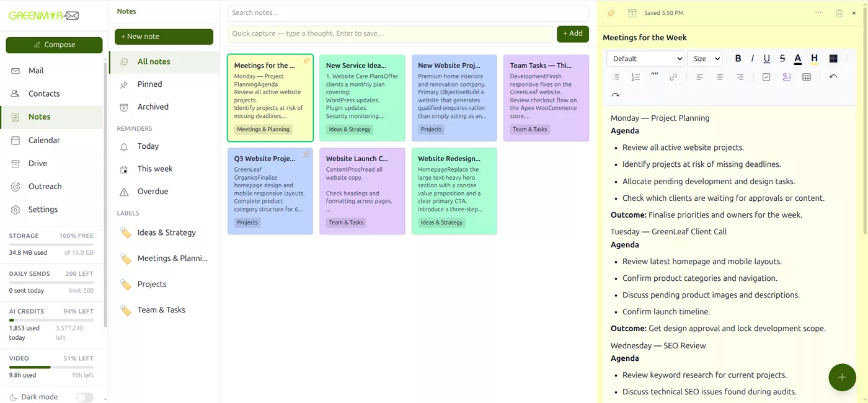Filter reminders by This week
This screenshot has width=868, height=403.
tap(164, 169)
